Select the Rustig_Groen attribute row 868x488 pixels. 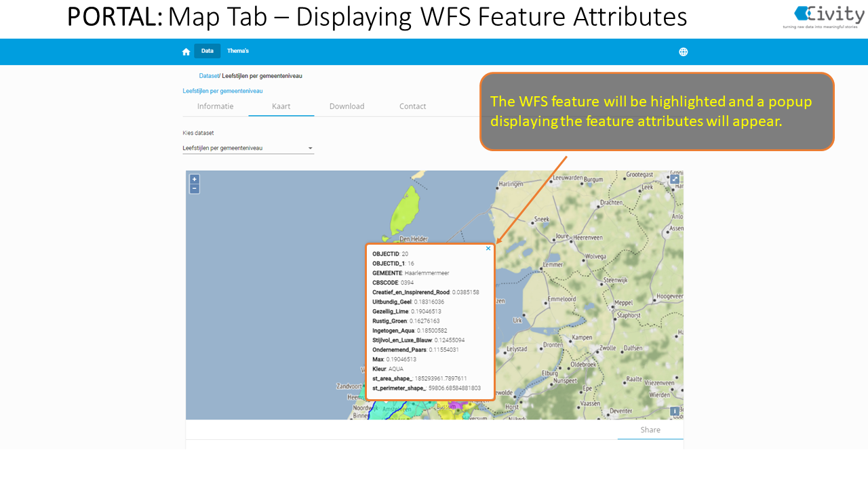click(406, 321)
